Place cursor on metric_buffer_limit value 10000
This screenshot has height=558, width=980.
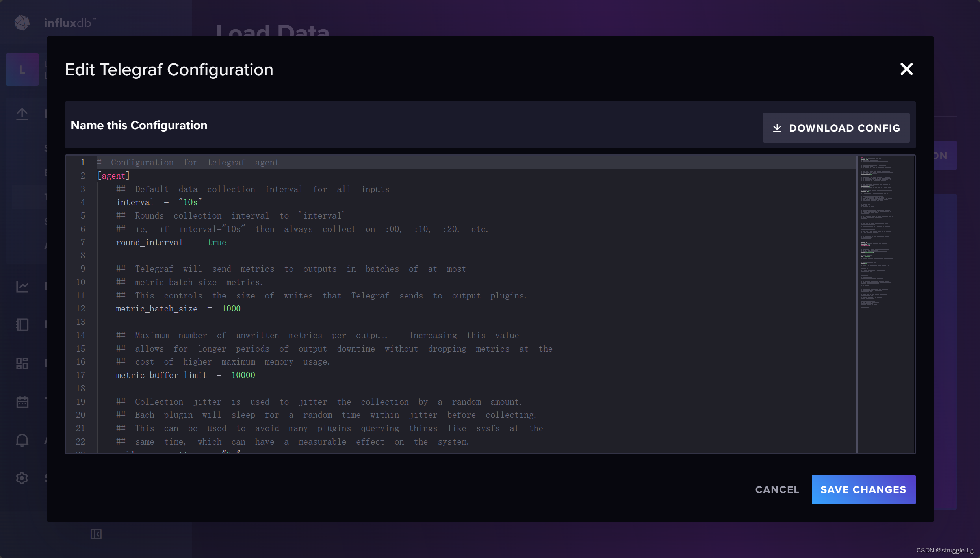[243, 375]
